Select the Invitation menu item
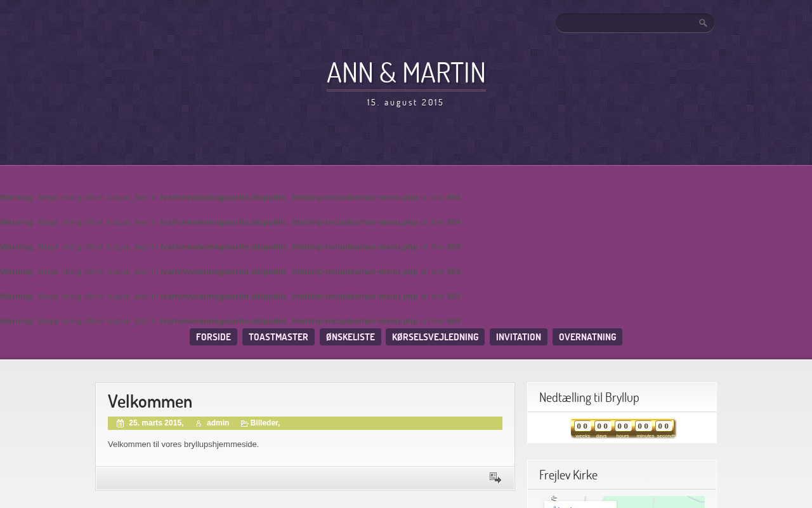 pos(518,337)
